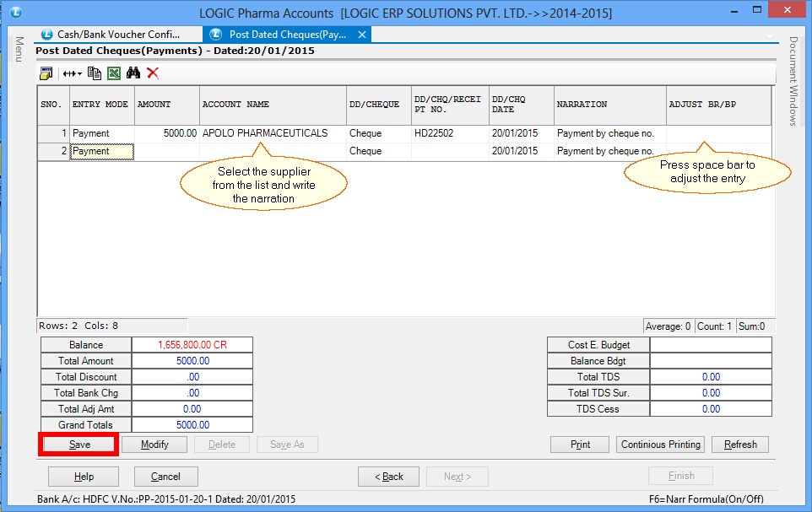Open the Menu sidebar on the left
The width and height of the screenshot is (812, 512).
19,46
